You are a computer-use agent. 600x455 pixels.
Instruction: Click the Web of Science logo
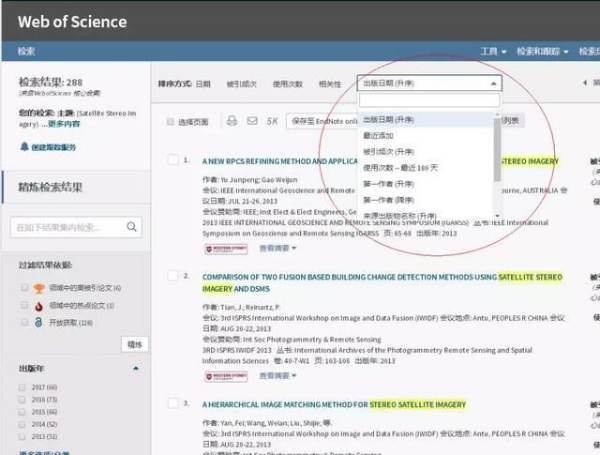[72, 22]
